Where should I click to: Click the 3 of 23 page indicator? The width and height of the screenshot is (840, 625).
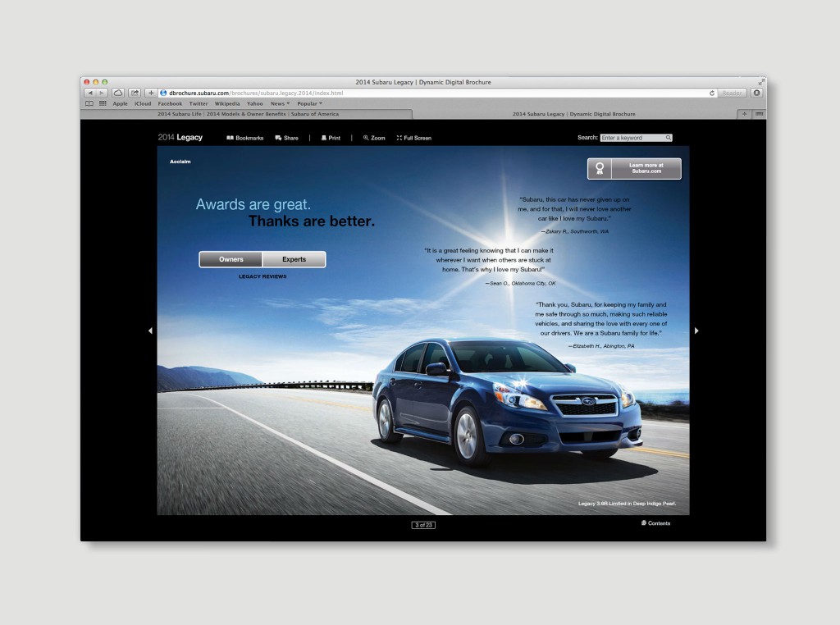pos(423,525)
